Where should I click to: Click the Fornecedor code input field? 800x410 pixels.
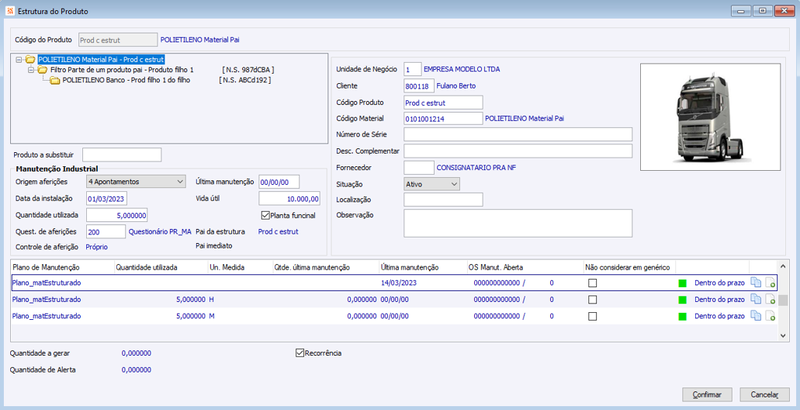[419, 168]
